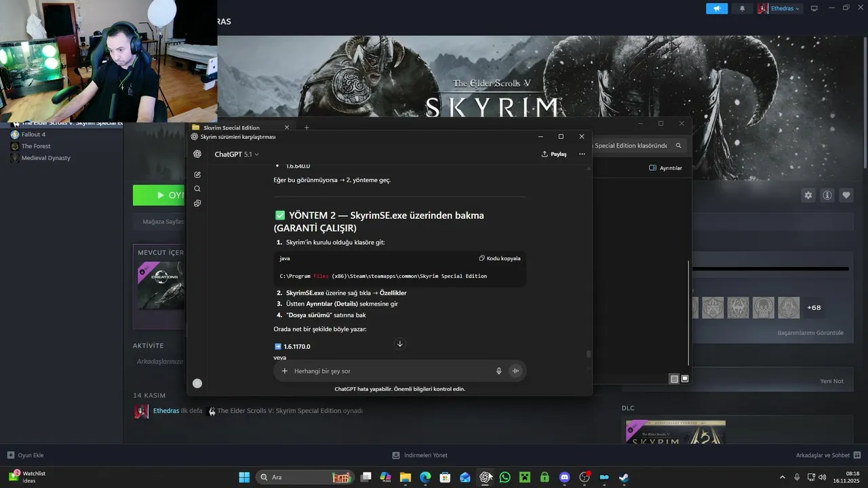
Task: Open ChatGPT user profile avatar
Action: tap(197, 384)
